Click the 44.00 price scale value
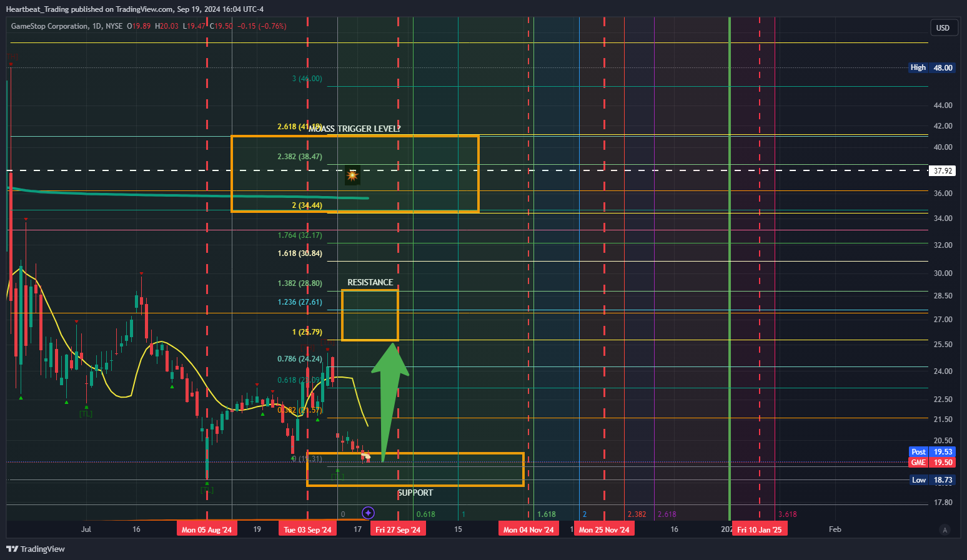Screen dimensions: 967x560 [x=943, y=106]
